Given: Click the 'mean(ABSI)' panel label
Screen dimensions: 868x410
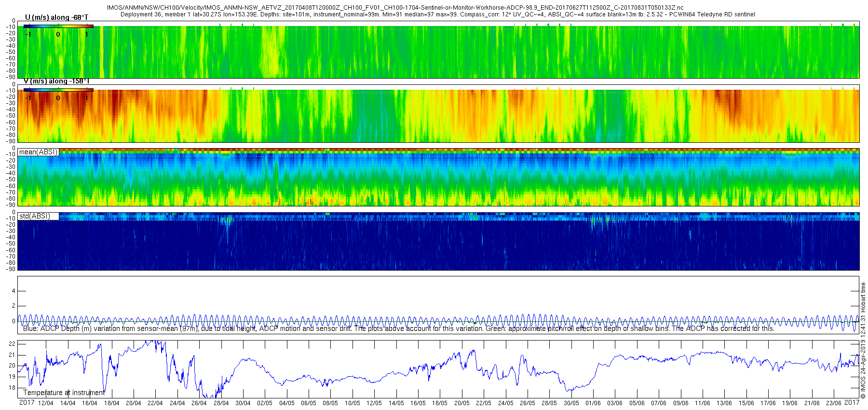Looking at the screenshot, I should tap(38, 152).
